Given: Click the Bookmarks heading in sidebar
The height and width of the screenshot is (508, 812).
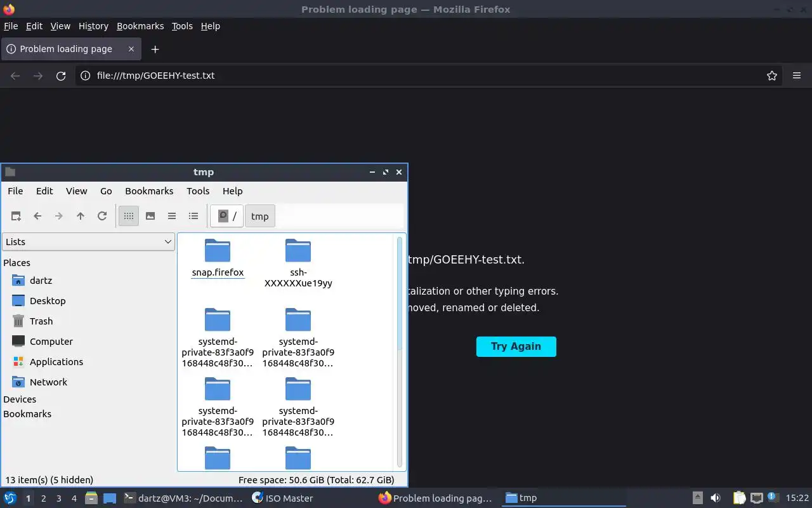Looking at the screenshot, I should pyautogui.click(x=27, y=413).
